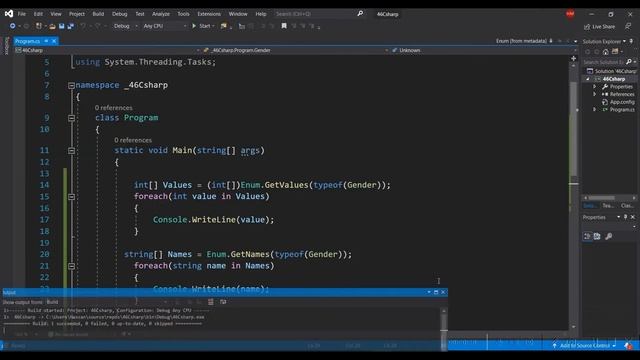Click the Toggle Word Wrap icon in Output

(223, 302)
